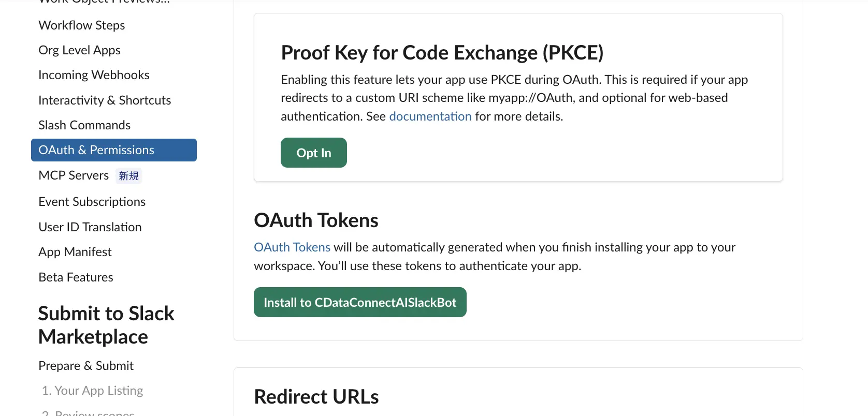Image resolution: width=868 pixels, height=416 pixels.
Task: Go to Event Subscriptions
Action: pos(92,202)
